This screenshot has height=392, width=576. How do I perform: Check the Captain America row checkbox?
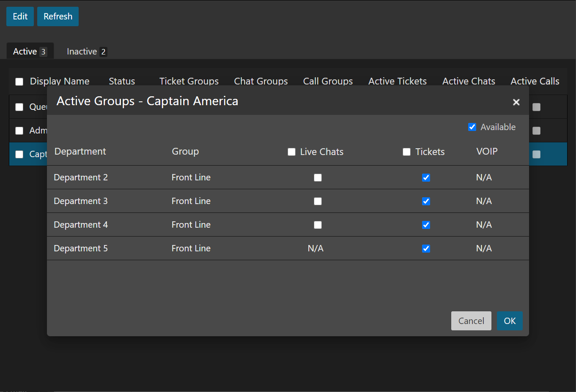click(19, 154)
